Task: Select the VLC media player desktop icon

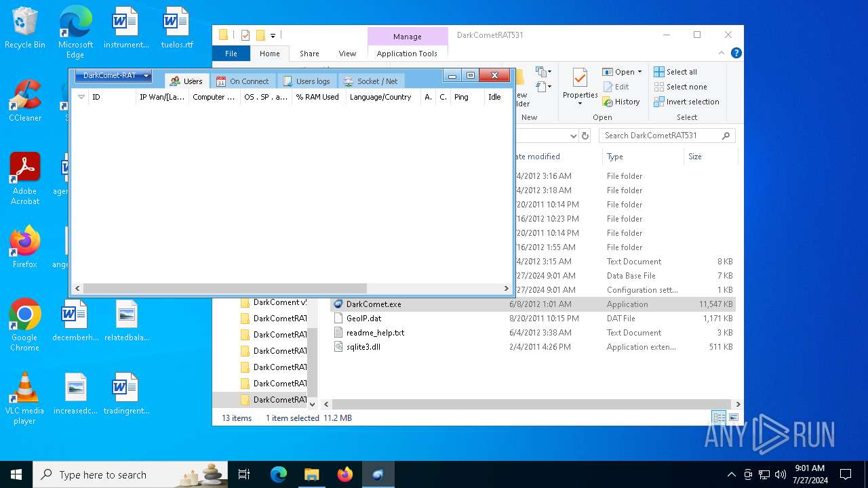Action: point(25,399)
